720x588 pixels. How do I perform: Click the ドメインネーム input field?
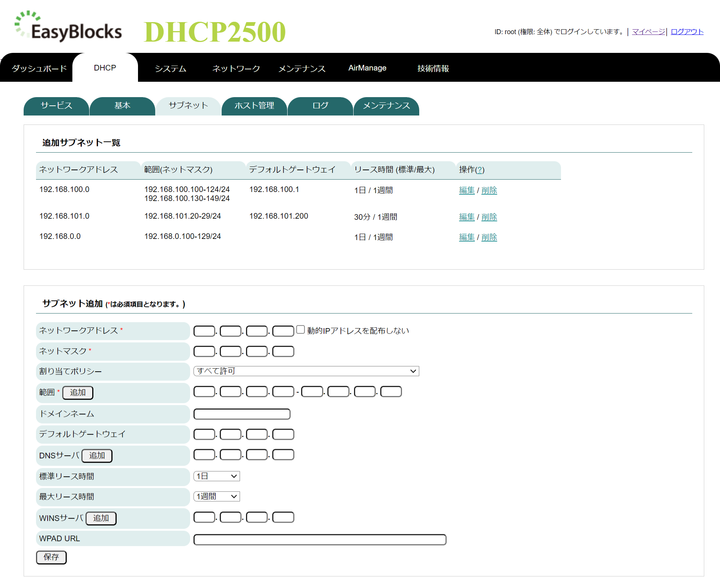click(x=242, y=414)
